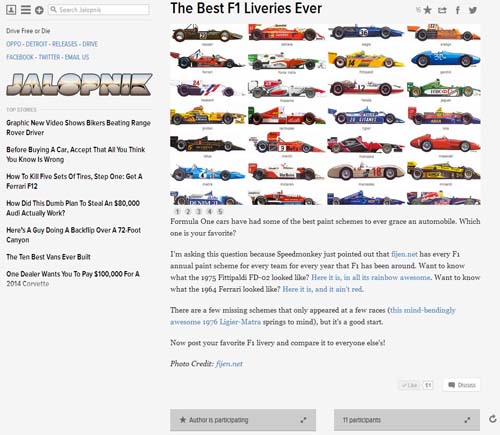The height and width of the screenshot is (435, 500).
Task: Select the 11 participants panel
Action: pos(407,420)
